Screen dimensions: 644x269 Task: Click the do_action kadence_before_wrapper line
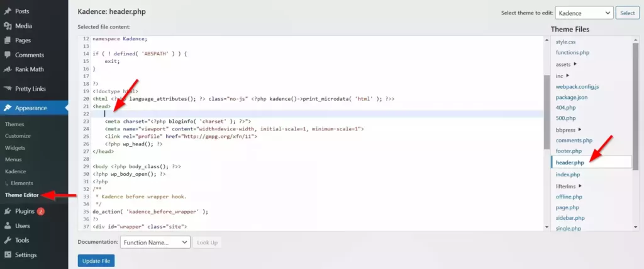(150, 212)
